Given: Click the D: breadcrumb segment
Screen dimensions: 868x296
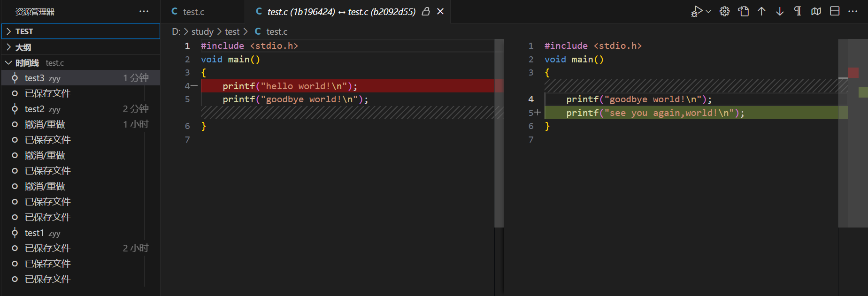Looking at the screenshot, I should [x=176, y=31].
